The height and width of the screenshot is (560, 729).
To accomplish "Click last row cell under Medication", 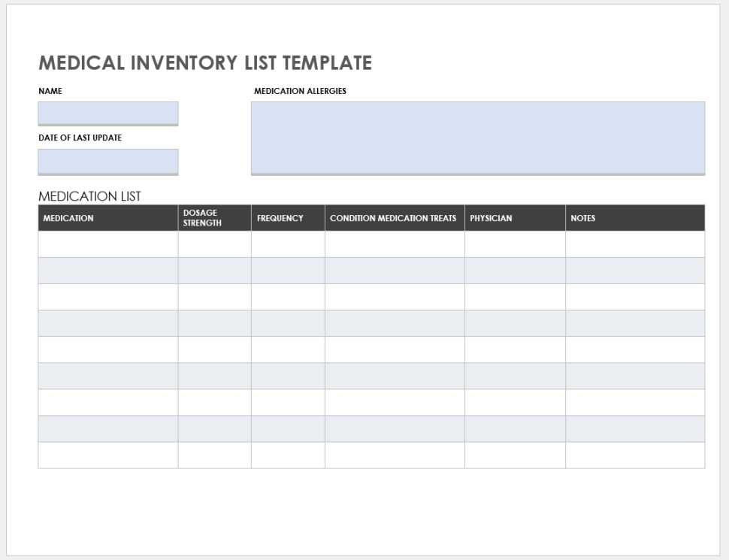I will coord(108,455).
